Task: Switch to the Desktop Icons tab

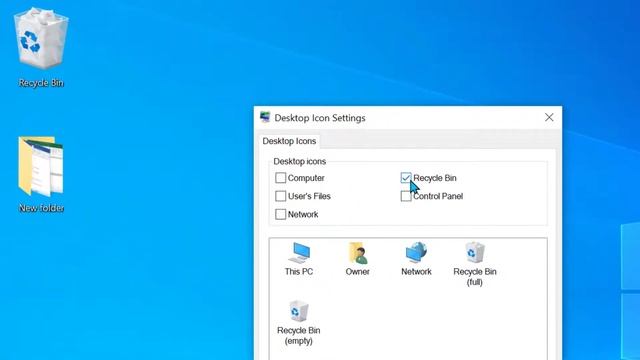Action: coord(289,141)
